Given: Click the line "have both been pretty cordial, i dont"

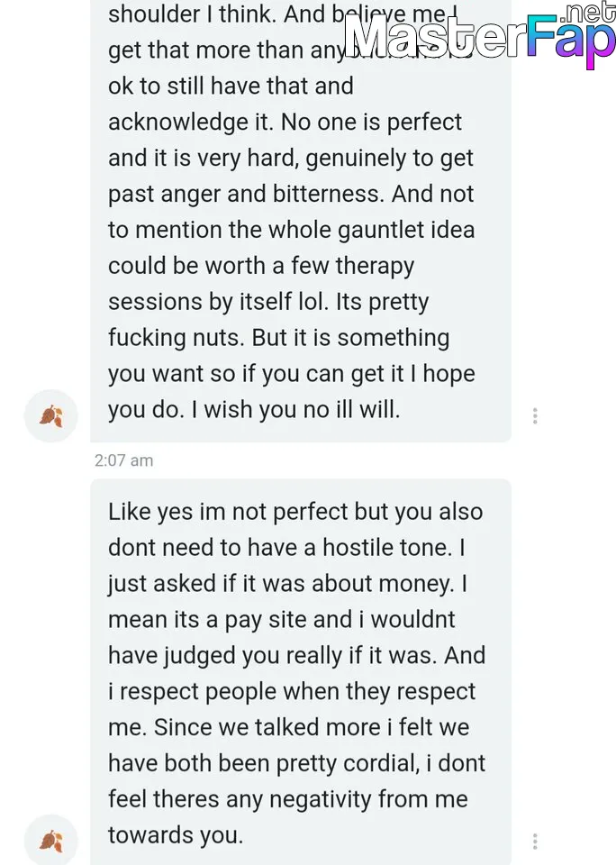Looking at the screenshot, I should coord(296,764).
